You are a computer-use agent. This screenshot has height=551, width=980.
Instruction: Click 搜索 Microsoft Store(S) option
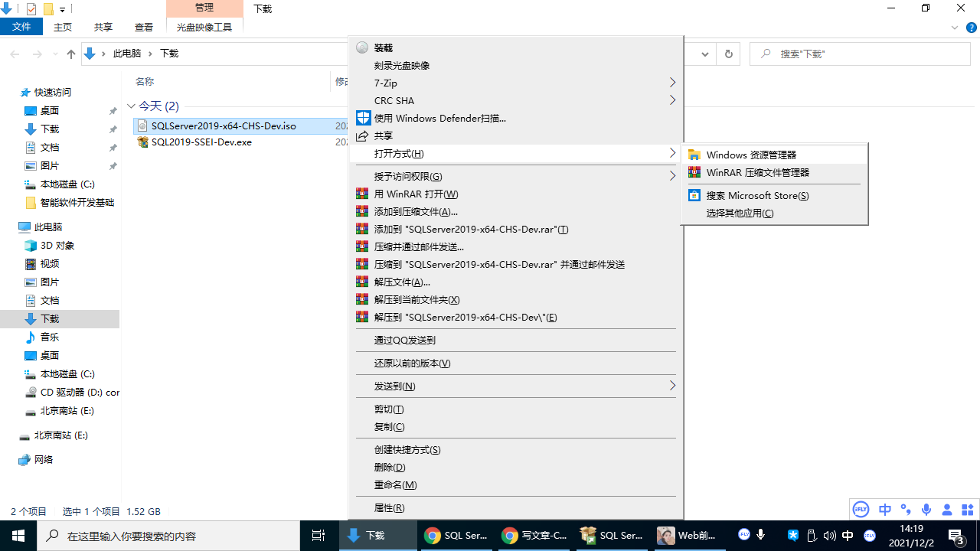774,195
